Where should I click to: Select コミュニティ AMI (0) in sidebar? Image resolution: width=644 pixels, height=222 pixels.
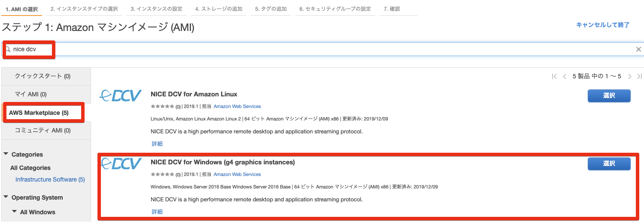pyautogui.click(x=46, y=130)
